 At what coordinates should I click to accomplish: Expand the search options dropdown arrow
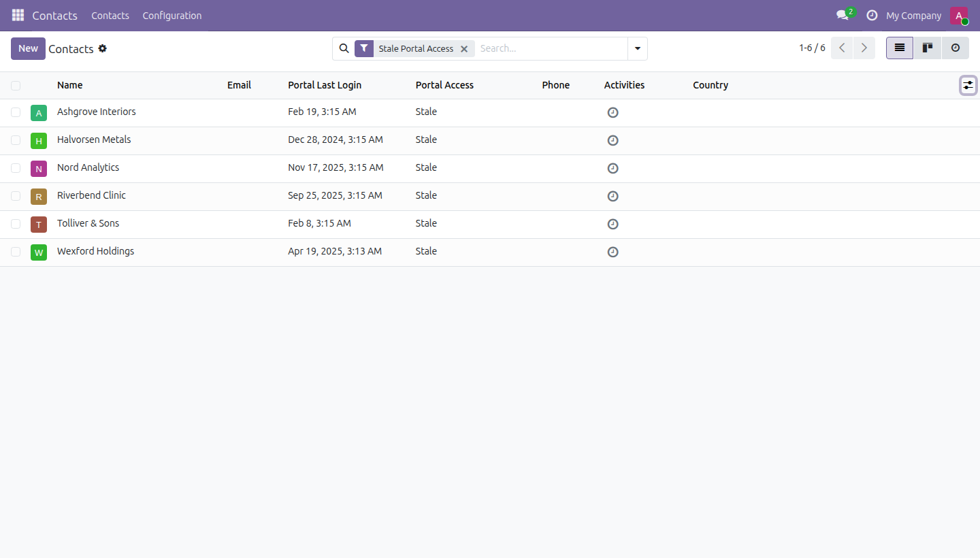(638, 48)
